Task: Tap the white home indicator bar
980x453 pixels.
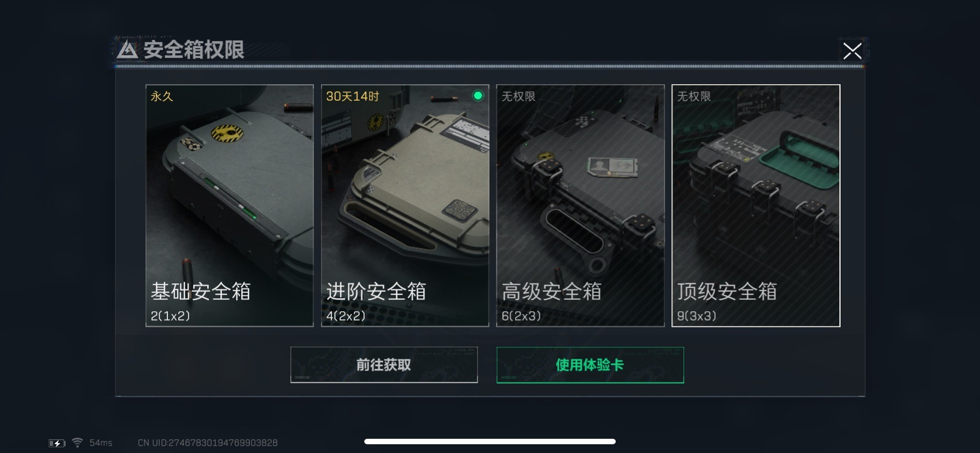Action: [490, 442]
